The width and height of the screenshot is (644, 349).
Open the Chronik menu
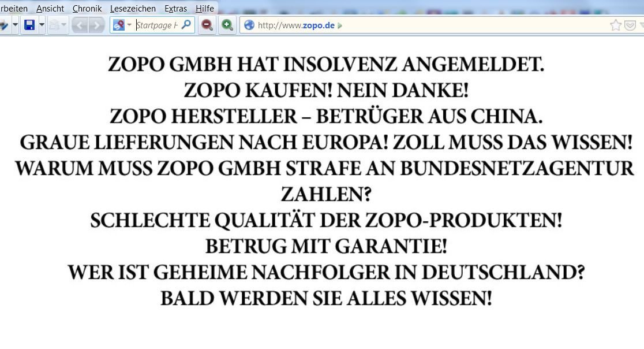(x=87, y=8)
